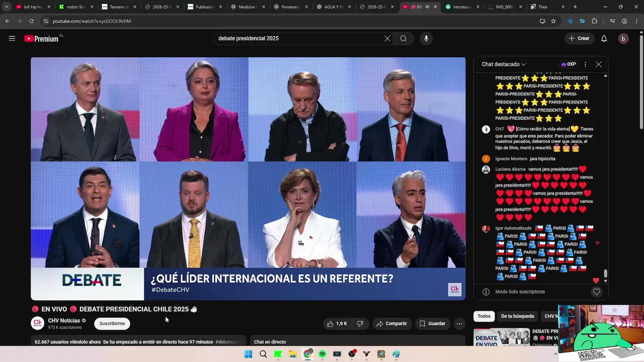Expand the Chat destacado dropdown
The image size is (644, 362).
click(504, 64)
